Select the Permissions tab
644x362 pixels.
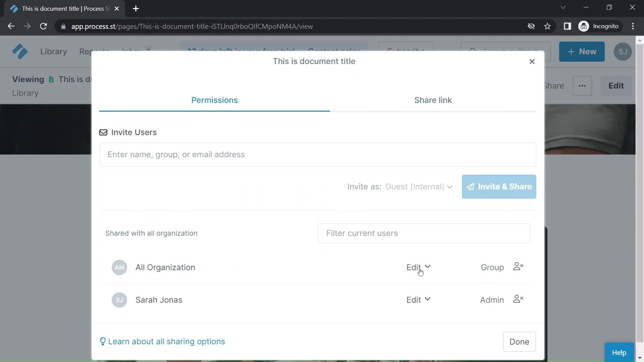pos(215,100)
